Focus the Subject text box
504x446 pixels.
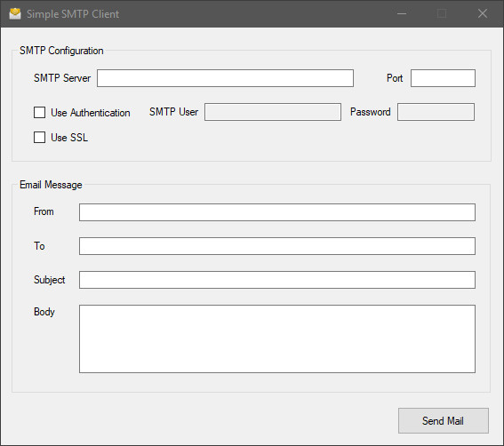(x=277, y=280)
